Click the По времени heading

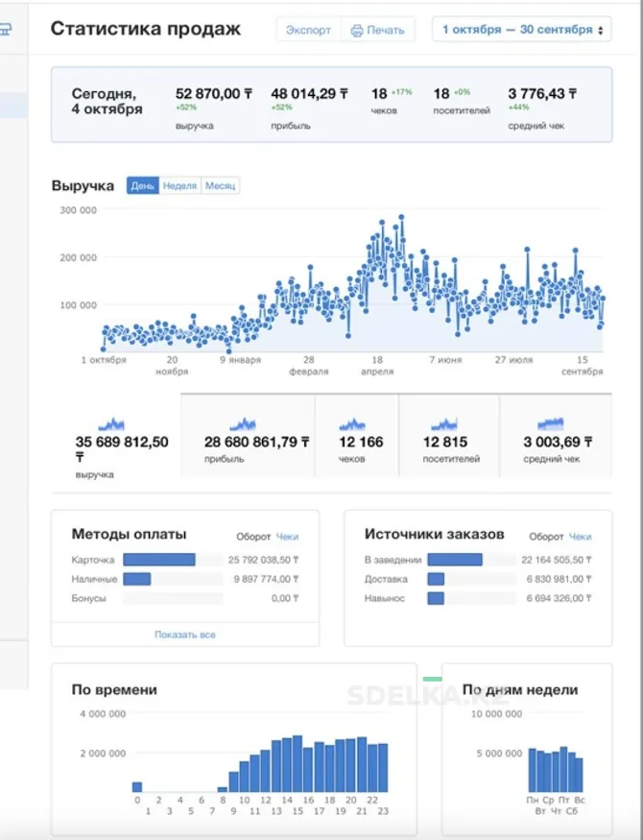pyautogui.click(x=114, y=689)
